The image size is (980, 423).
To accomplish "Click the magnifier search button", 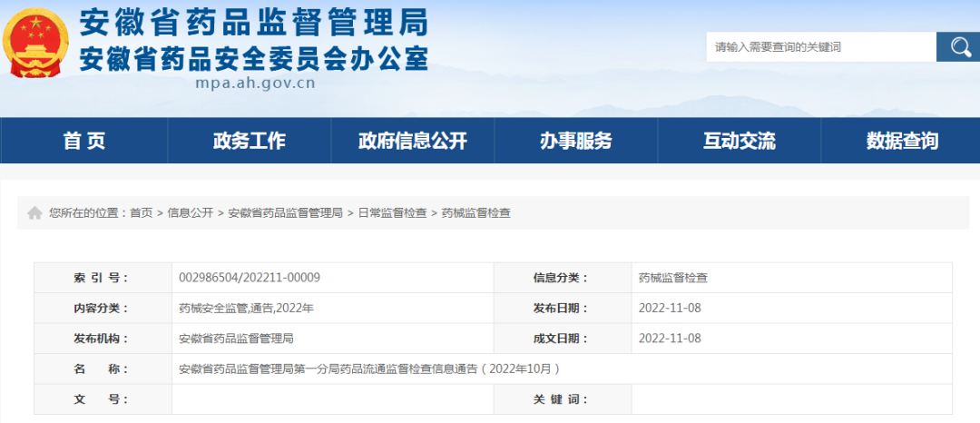I will [957, 47].
